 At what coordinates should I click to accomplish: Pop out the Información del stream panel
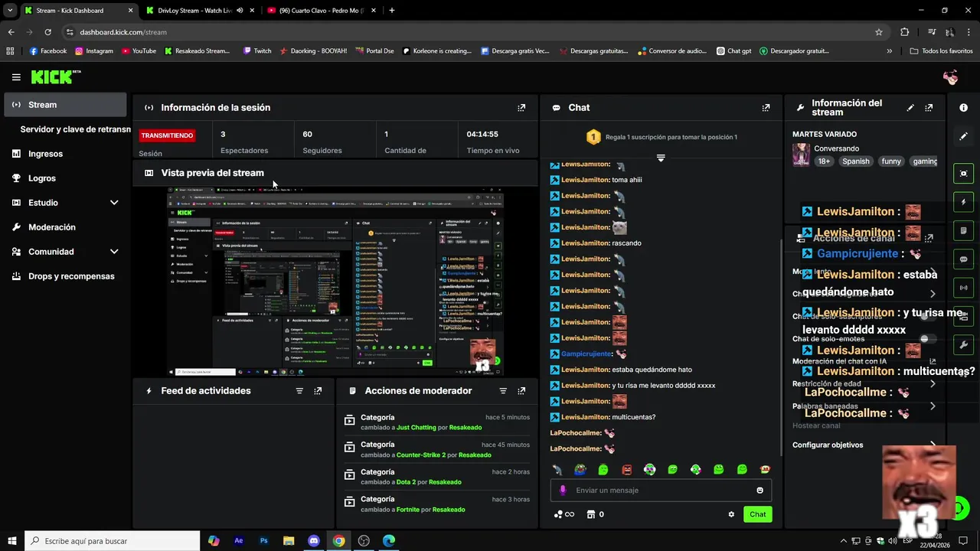click(x=929, y=108)
